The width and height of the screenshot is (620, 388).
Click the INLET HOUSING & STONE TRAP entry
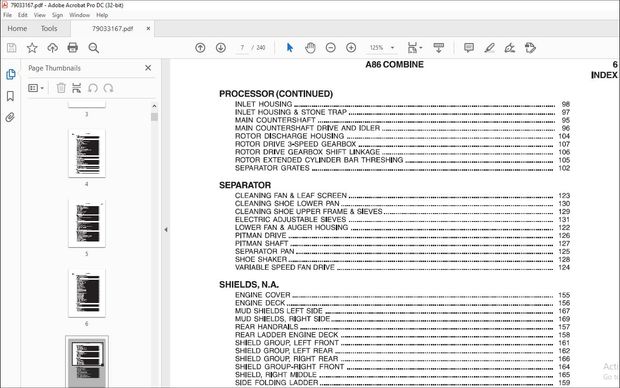click(402, 112)
